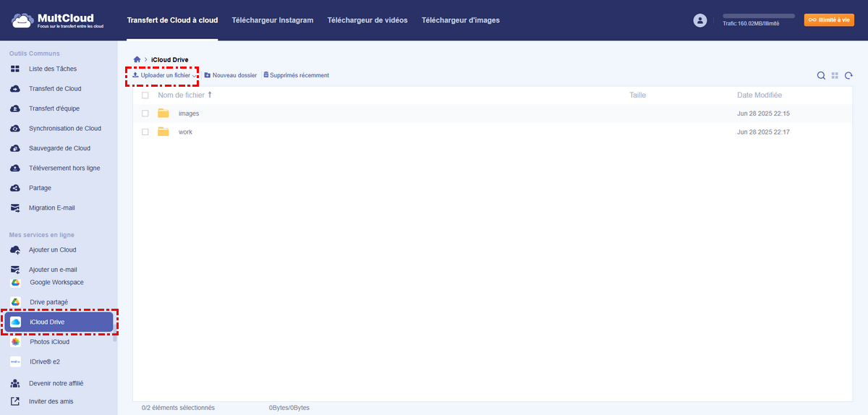Click the Transfert de Cloud sidebar icon
This screenshot has width=868, height=415.
pos(15,89)
